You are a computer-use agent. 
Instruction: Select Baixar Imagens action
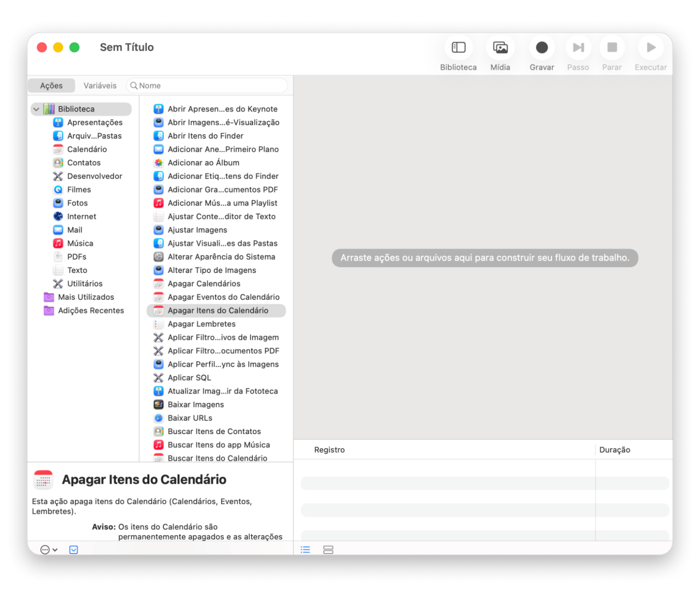[216, 405]
